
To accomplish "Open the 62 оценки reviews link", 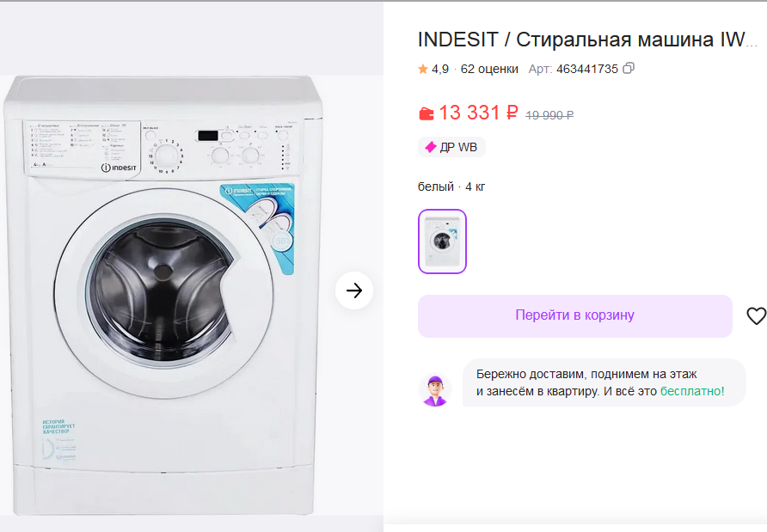I will [x=489, y=69].
